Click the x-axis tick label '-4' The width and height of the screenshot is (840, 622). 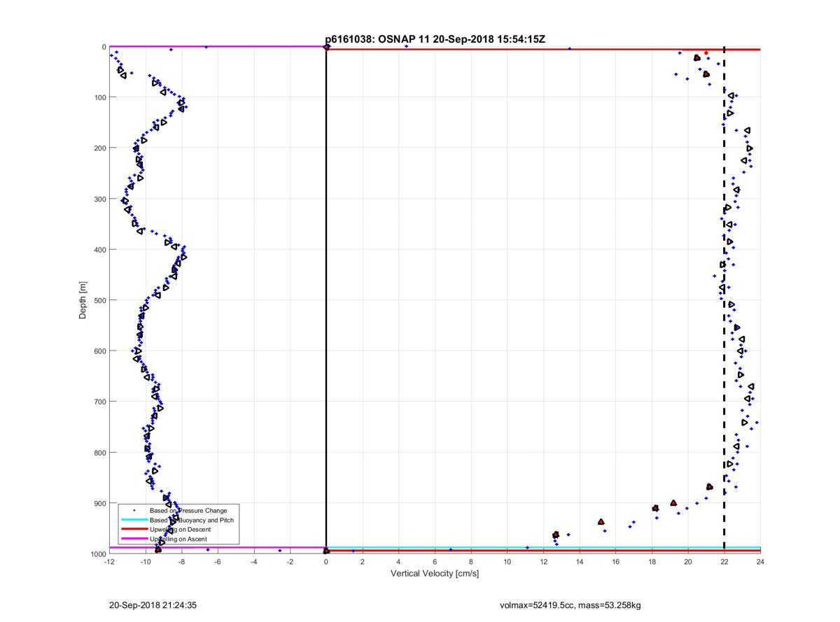(254, 561)
